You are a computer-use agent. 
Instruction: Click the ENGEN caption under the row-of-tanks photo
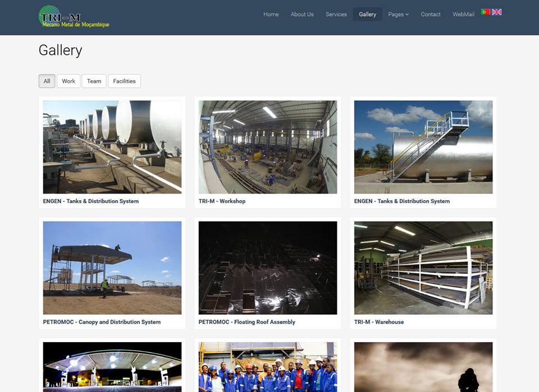[x=91, y=201]
